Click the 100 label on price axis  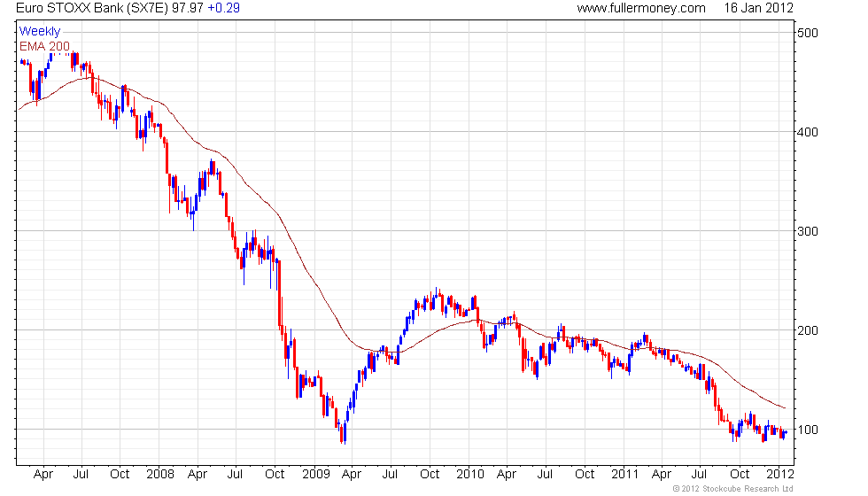click(x=807, y=430)
